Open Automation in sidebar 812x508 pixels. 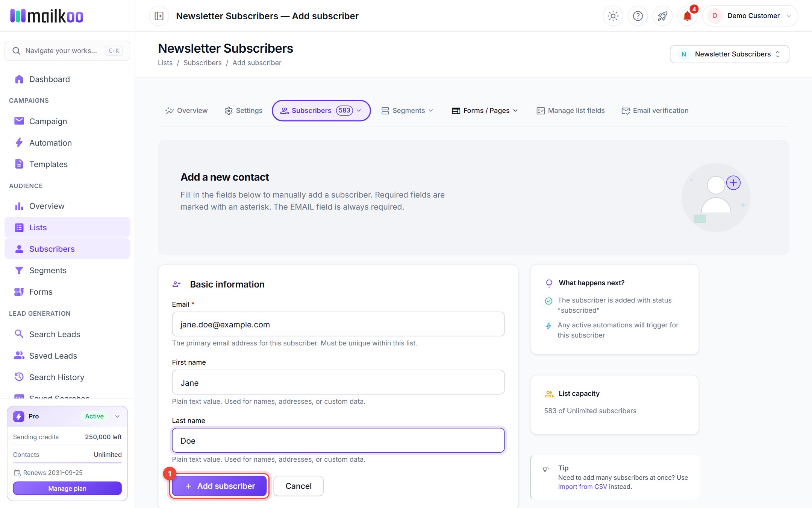(67, 143)
